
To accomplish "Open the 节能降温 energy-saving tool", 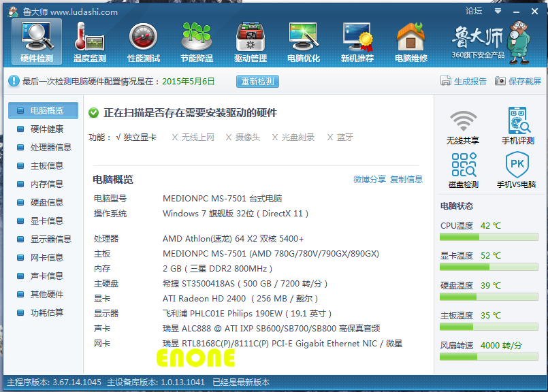I will click(197, 42).
